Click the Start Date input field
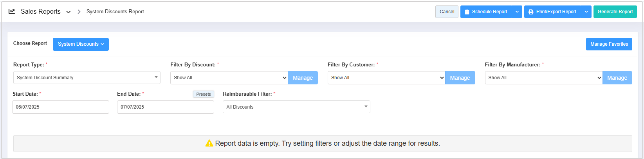Image resolution: width=644 pixels, height=159 pixels. [x=61, y=107]
